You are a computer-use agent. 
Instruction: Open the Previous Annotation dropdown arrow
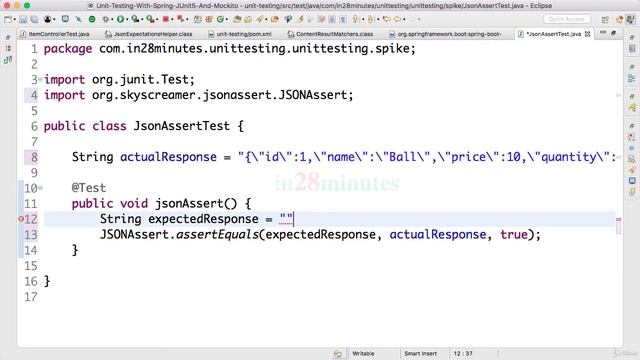point(378,20)
